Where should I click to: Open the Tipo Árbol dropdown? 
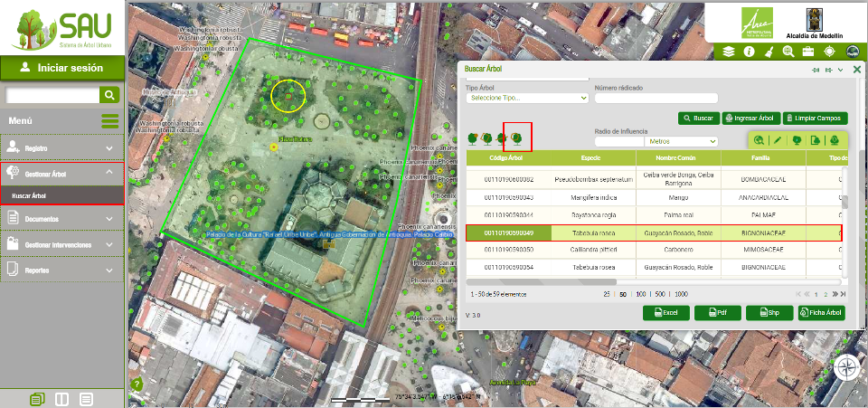click(x=527, y=98)
